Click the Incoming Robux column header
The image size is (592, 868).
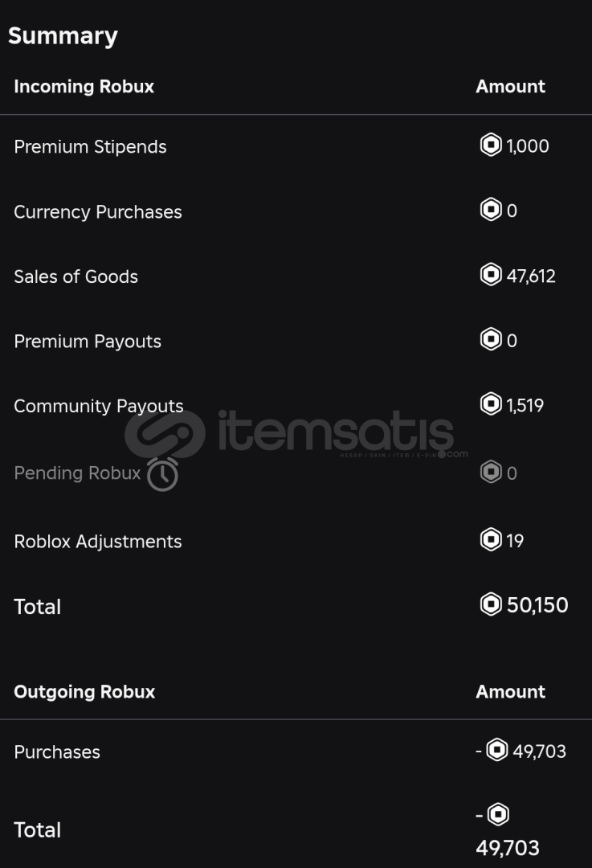(x=84, y=87)
